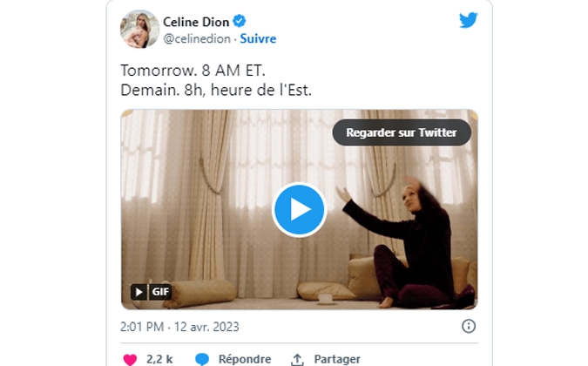Like the tweet with heart icon
Image resolution: width=588 pixels, height=366 pixels.
130,359
